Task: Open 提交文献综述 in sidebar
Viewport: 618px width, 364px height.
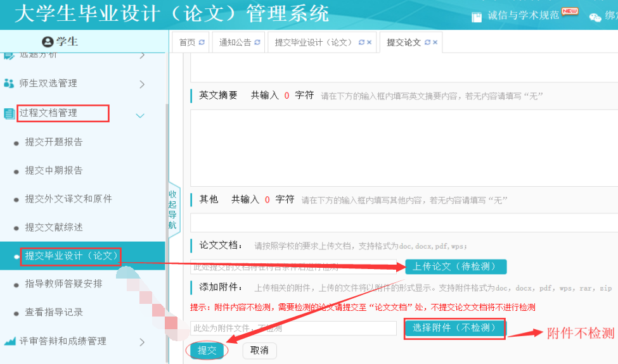Action: pyautogui.click(x=54, y=227)
